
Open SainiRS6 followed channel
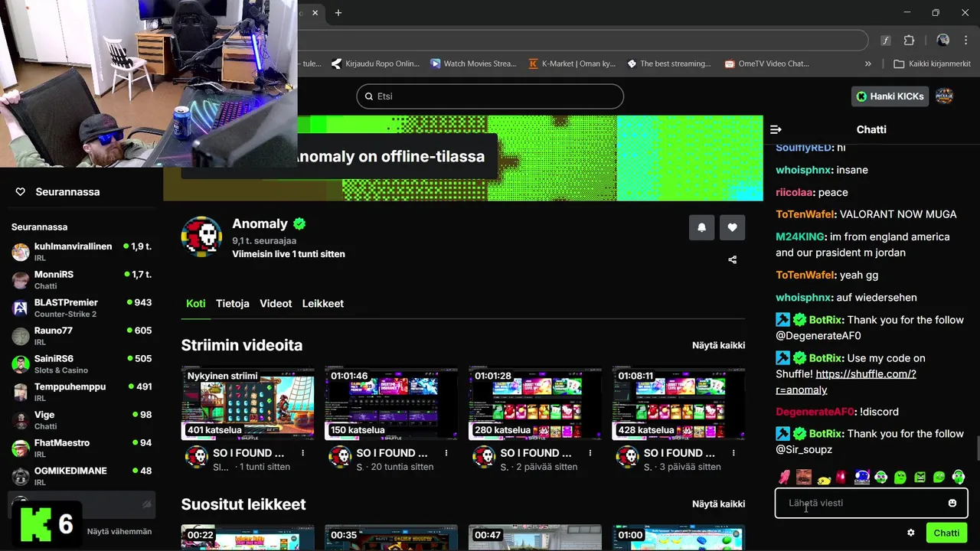(81, 364)
